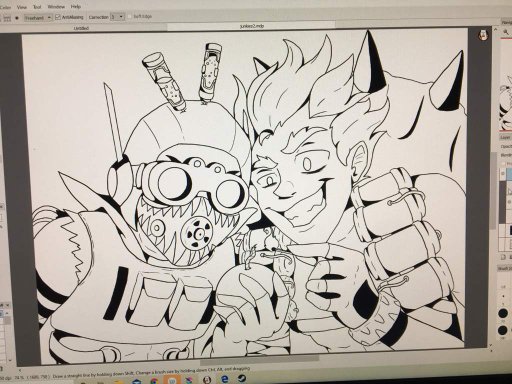This screenshot has width=512, height=384.
Task: Click the Slack icon in the taskbar
Action: pyautogui.click(x=189, y=380)
